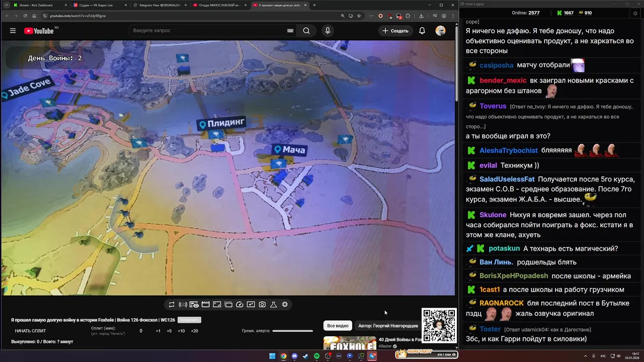The width and height of the screenshot is (644, 362).
Task: Click the Мача map label in the video
Action: [x=289, y=149]
